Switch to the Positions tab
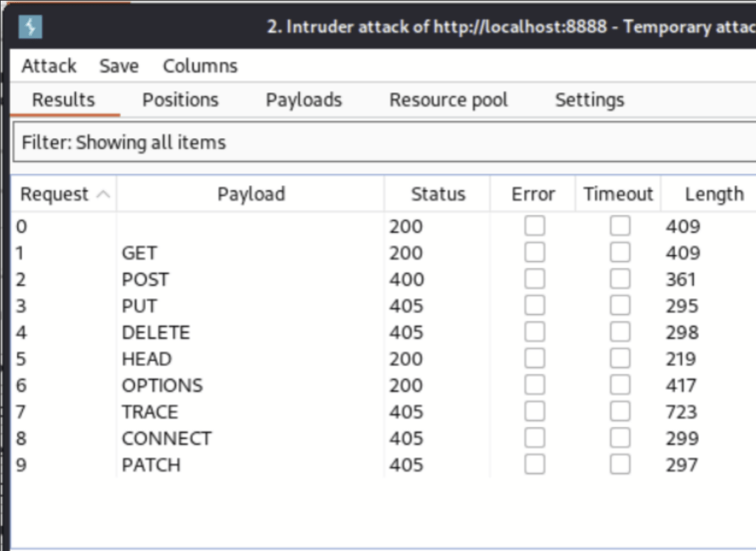 [180, 100]
